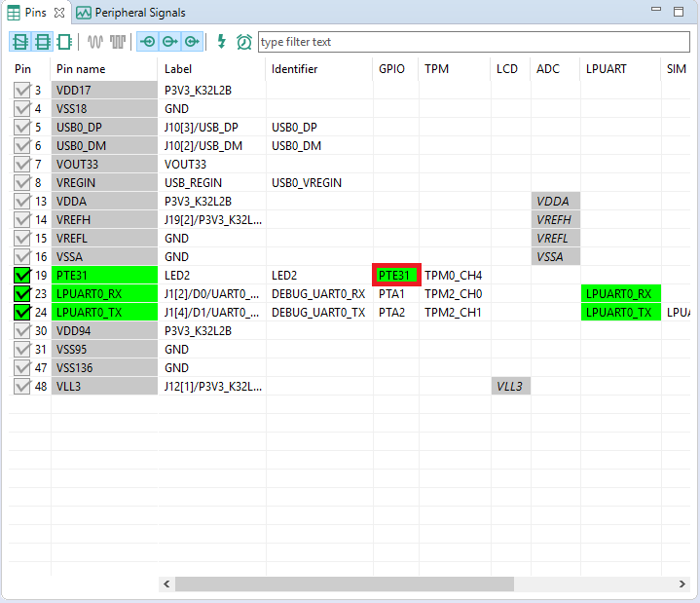Click the red-outlined PTE31 GPIO cell
This screenshot has width=700, height=603.
(396, 275)
